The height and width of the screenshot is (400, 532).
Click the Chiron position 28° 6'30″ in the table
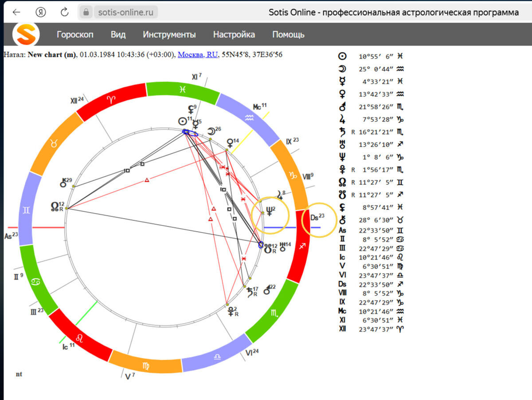point(376,220)
